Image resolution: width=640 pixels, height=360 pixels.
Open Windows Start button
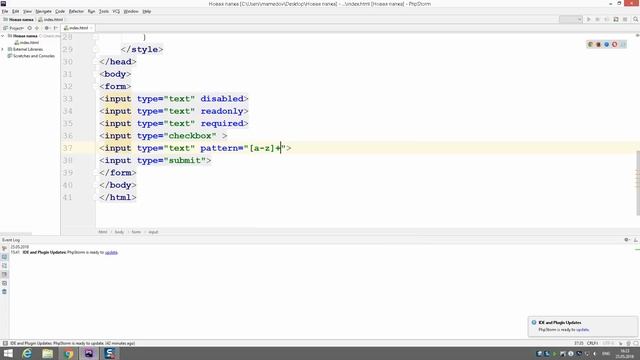pos(8,353)
